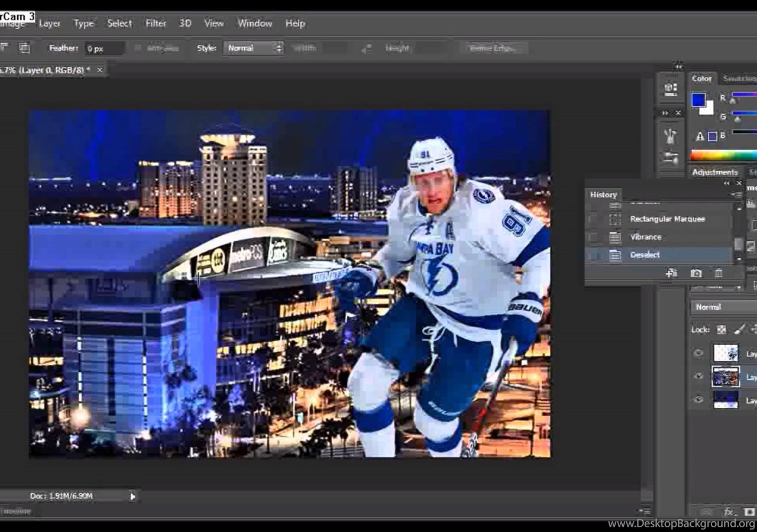The image size is (757, 532).
Task: Collapse the right panel dock double arrows
Action: point(678,66)
